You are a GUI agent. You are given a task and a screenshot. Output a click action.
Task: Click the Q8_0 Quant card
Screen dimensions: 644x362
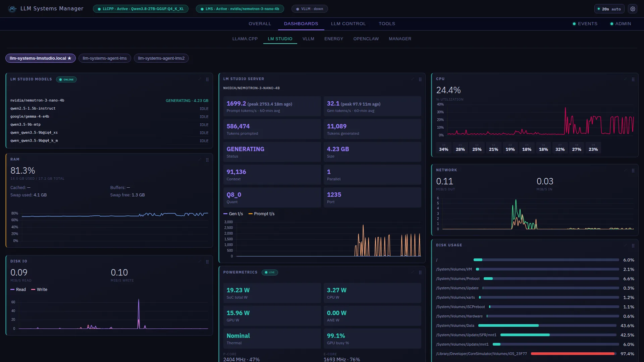click(272, 197)
